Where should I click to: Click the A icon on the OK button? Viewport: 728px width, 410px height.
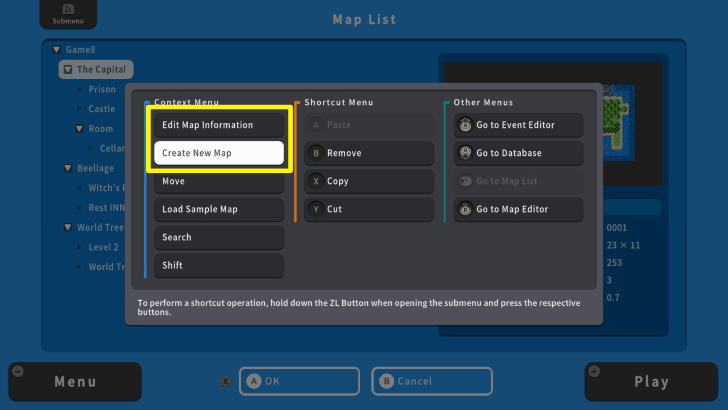coord(254,381)
